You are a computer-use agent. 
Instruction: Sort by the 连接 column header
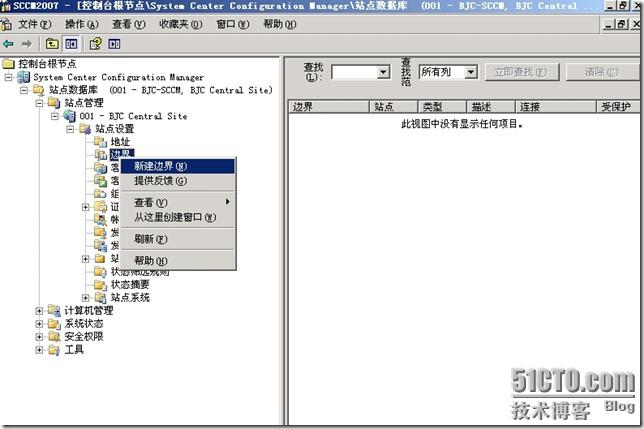pyautogui.click(x=556, y=107)
